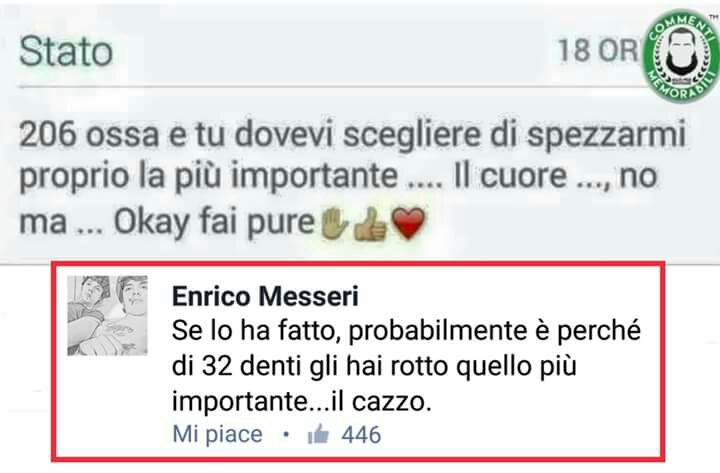720x473 pixels.
Task: Click the comment line 'Se lo ha fatto'
Action: coord(406,331)
